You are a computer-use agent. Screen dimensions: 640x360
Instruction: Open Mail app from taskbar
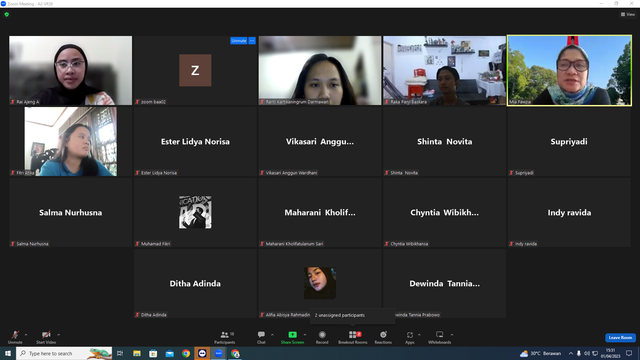[169, 353]
